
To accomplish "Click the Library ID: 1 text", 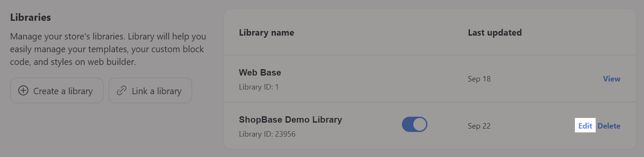I will click(259, 87).
